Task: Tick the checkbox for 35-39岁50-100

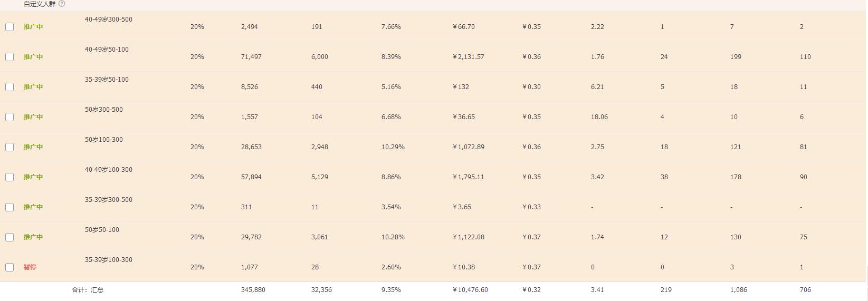Action: (x=9, y=87)
